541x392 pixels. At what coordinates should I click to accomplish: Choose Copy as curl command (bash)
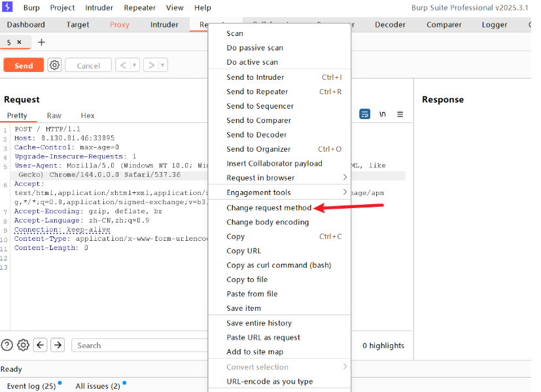[279, 265]
